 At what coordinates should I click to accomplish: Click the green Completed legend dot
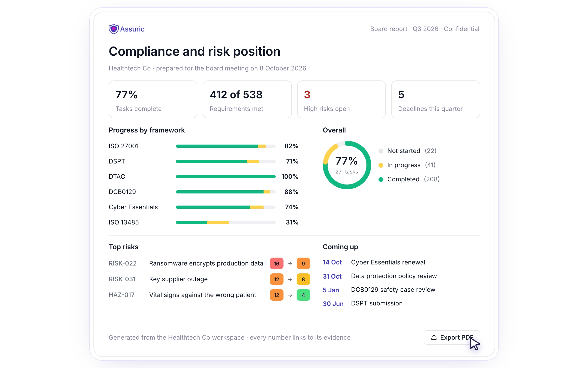pos(381,179)
